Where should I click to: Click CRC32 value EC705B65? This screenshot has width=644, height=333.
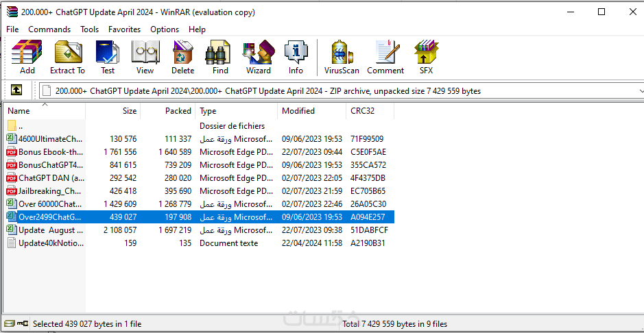[x=368, y=191]
